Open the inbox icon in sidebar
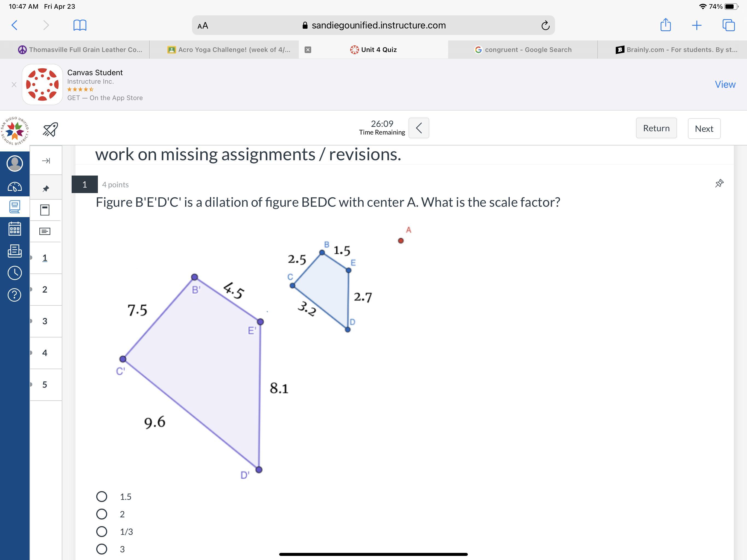 (14, 251)
